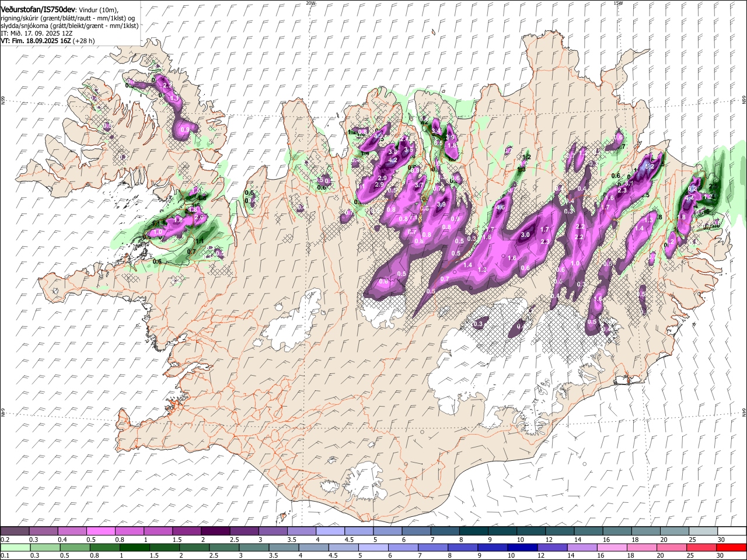This screenshot has width=747, height=560.
Task: Click the '4.4' precipitation value in the east
Action: [x=689, y=198]
